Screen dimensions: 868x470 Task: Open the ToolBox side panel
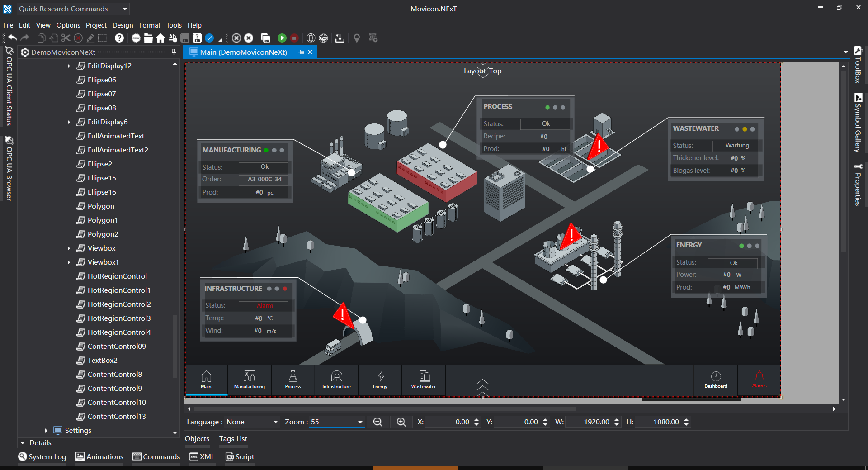coord(858,65)
